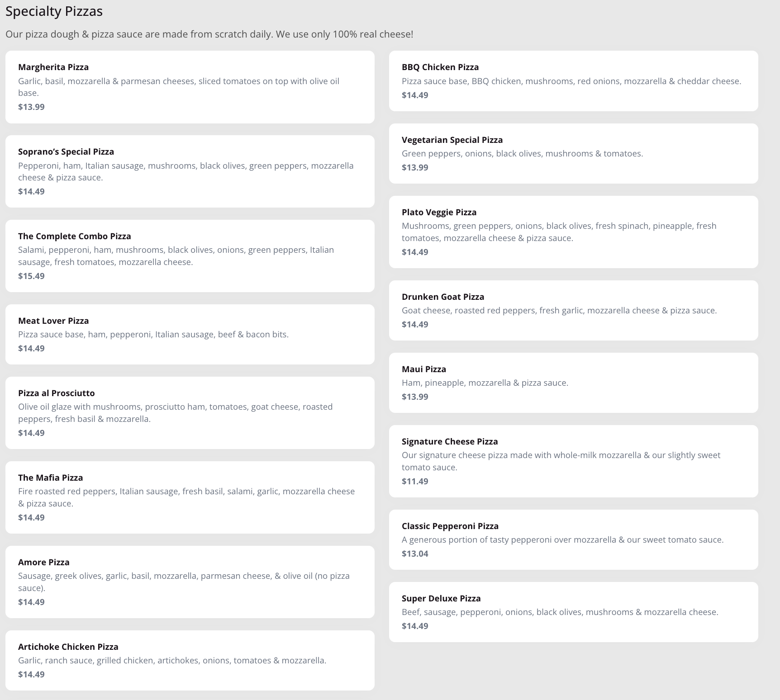Image resolution: width=780 pixels, height=700 pixels.
Task: Open the Super Deluxe Pizza card
Action: coord(573,612)
